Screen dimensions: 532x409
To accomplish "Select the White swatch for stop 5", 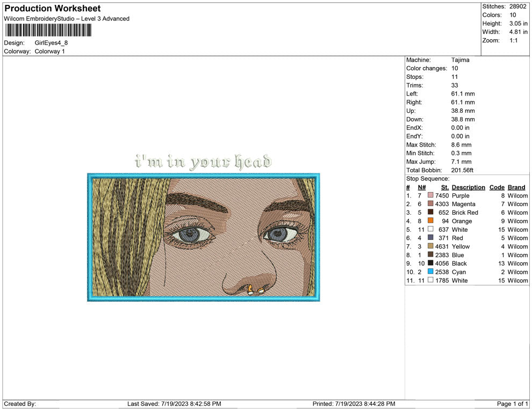I will tap(430, 229).
